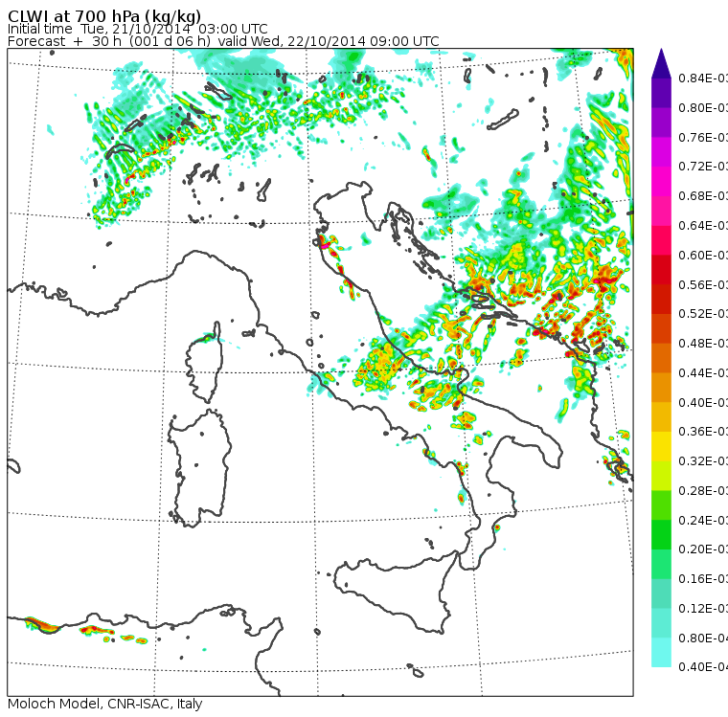Click the title CLWI at 700 hPa (kg/kg)

point(104,15)
